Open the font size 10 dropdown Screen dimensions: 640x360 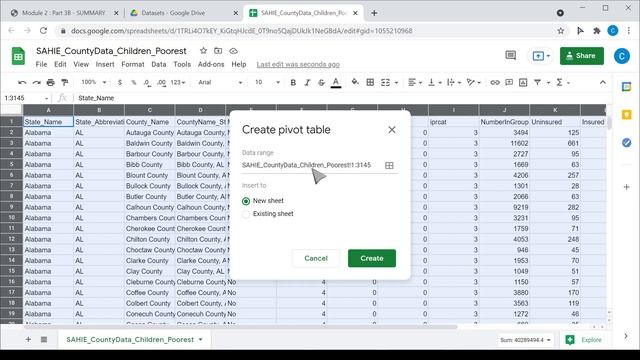[267, 82]
